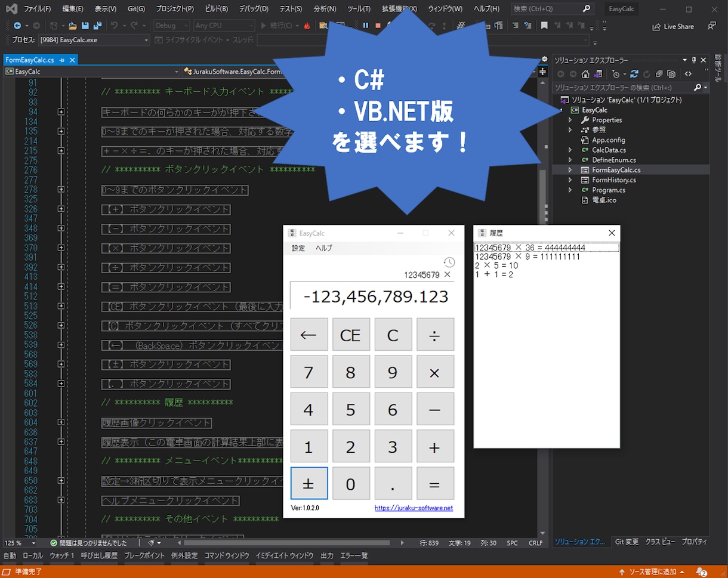Pause debugging with the pause icon
The height and width of the screenshot is (578, 728).
click(x=366, y=26)
